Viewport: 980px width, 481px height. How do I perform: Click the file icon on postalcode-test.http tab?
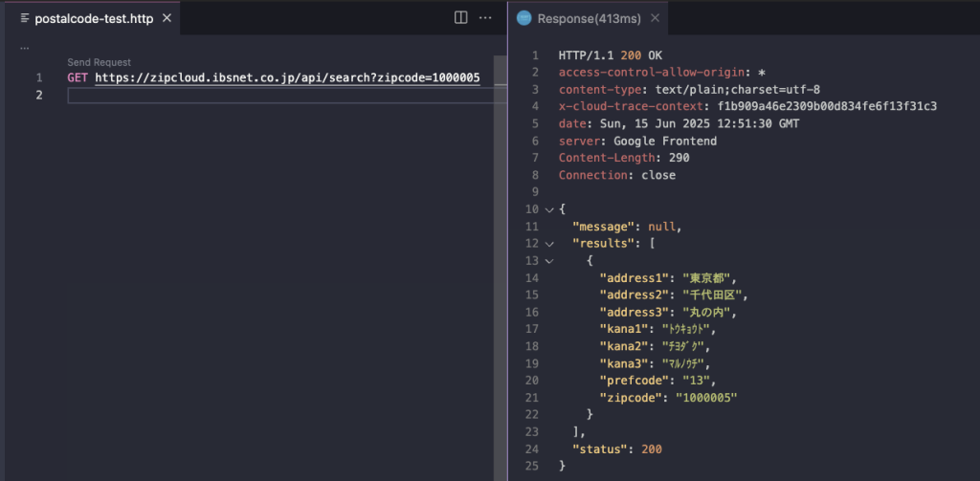click(x=25, y=18)
